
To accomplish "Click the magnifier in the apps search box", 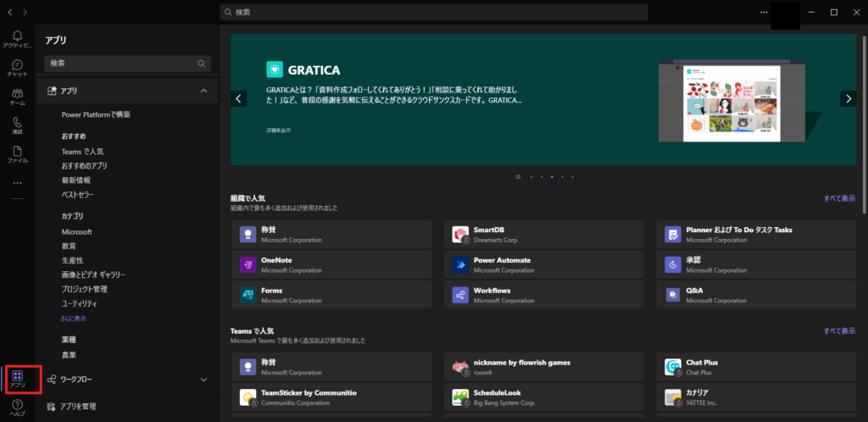I will coord(202,64).
